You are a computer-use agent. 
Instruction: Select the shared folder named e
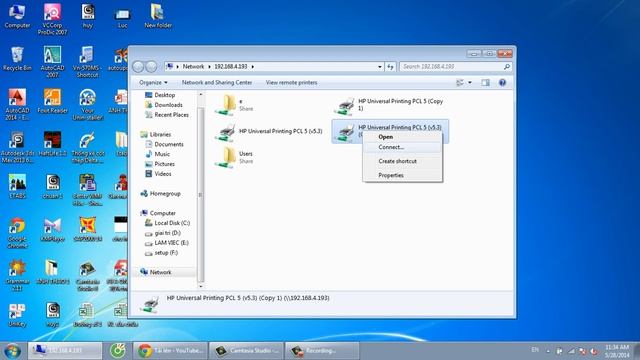(x=235, y=105)
